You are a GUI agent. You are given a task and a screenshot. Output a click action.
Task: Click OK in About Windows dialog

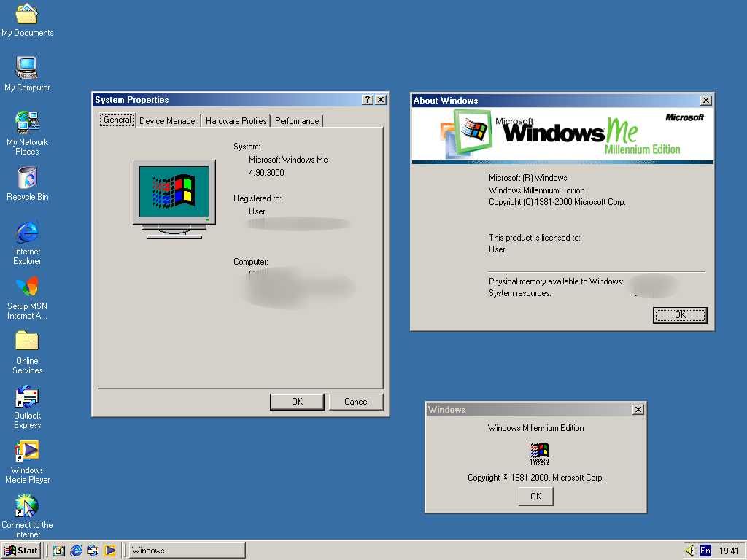pos(680,315)
